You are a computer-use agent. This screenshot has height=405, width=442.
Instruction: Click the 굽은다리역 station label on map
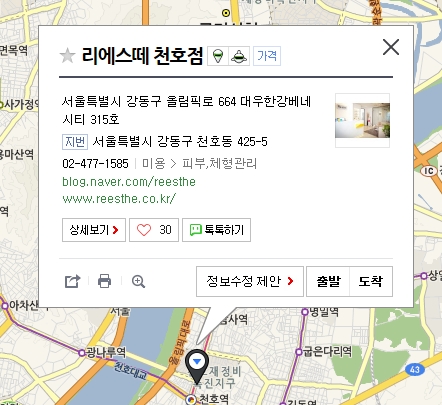(327, 351)
